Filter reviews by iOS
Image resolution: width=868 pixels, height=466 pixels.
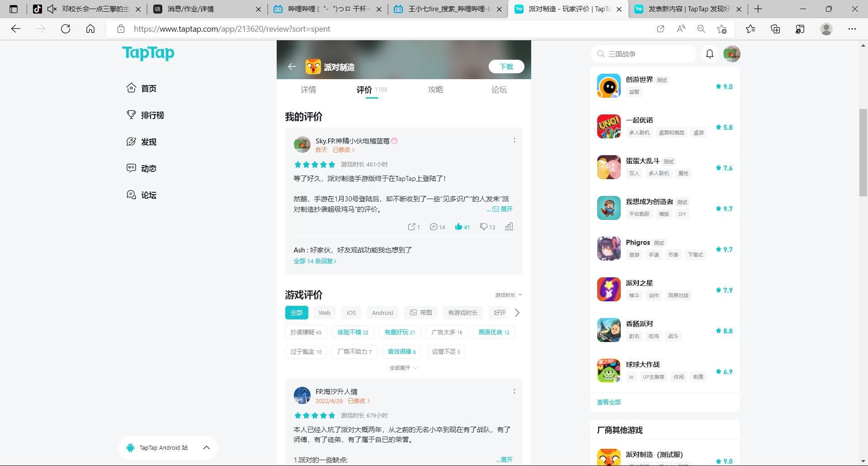point(351,313)
